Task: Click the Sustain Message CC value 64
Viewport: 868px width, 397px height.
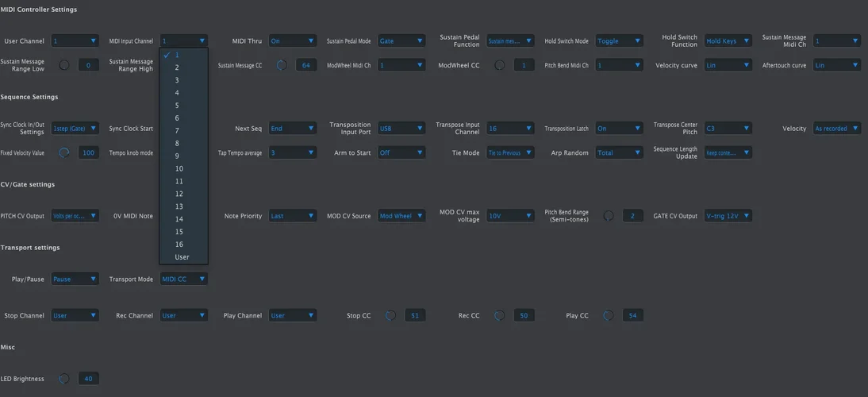Action: point(306,65)
